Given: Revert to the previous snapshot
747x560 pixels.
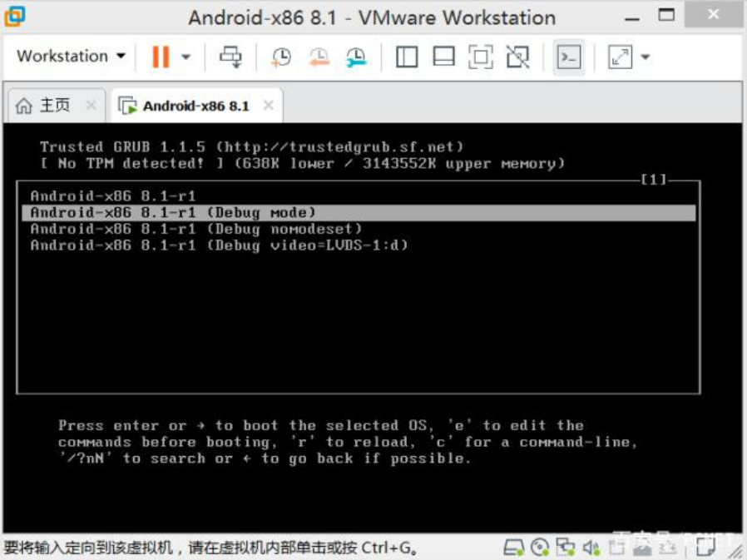Looking at the screenshot, I should pyautogui.click(x=319, y=57).
